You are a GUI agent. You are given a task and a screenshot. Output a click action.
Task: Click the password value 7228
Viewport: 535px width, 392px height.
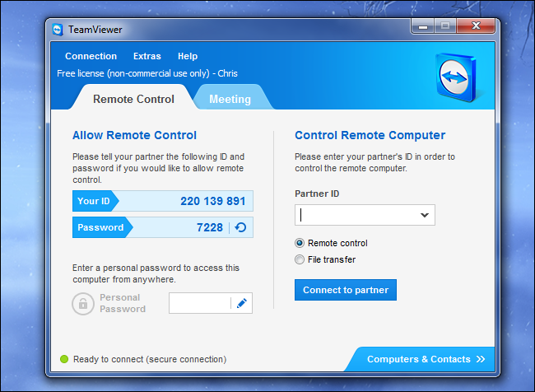pos(210,227)
